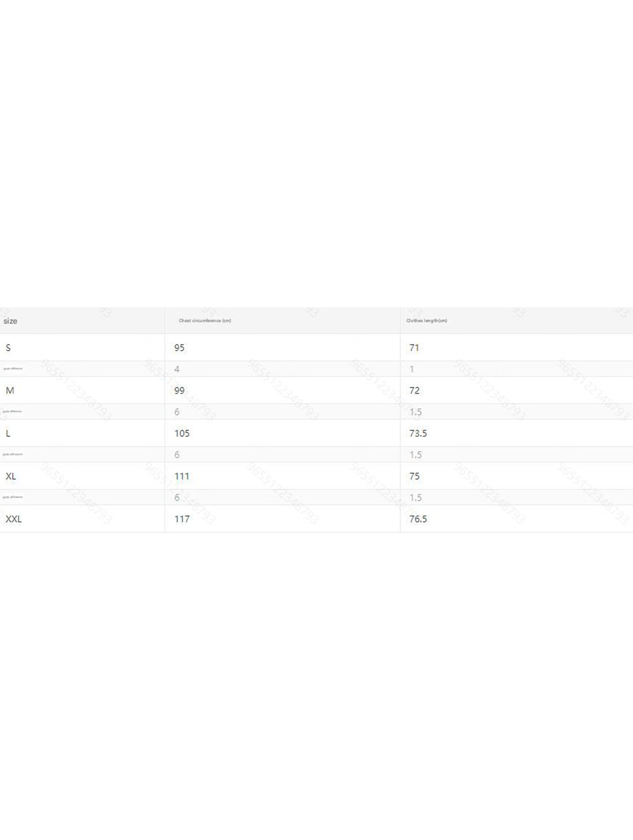Select the clothes length 72 cell
Screen dimensions: 633x840
click(414, 391)
